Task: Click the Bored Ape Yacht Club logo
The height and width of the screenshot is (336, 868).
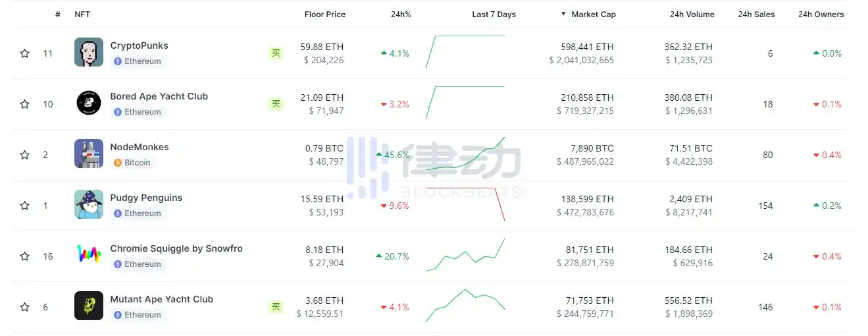Action: (89, 103)
